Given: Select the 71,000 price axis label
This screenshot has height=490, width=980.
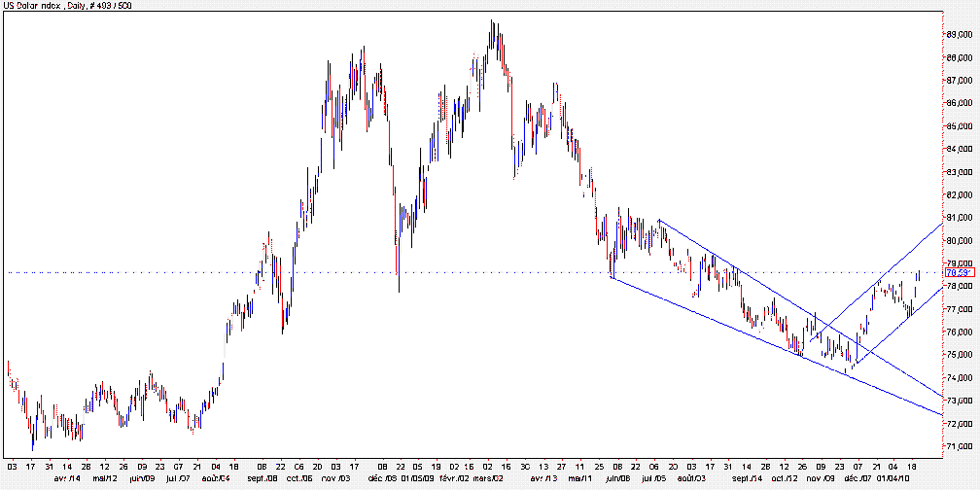Looking at the screenshot, I should click(961, 447).
